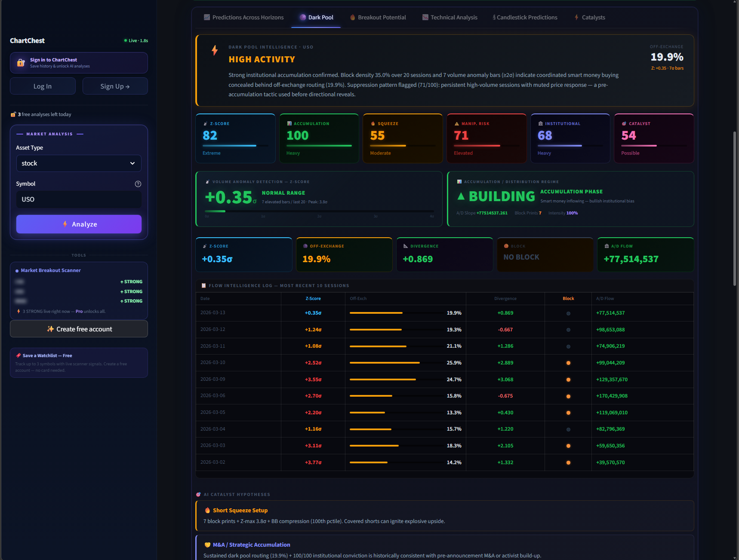Open the Catalysts tab
Image resolution: width=739 pixels, height=560 pixels.
[x=589, y=17]
